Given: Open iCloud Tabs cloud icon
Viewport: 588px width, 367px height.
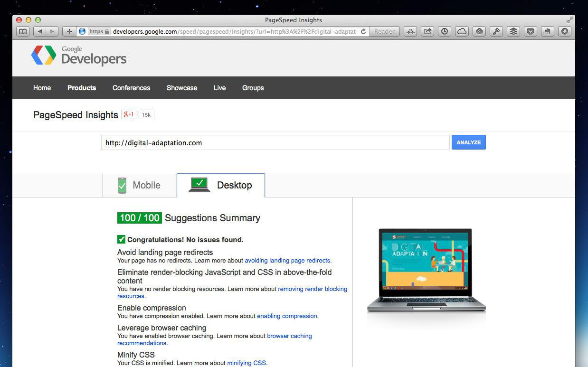Looking at the screenshot, I should [462, 31].
